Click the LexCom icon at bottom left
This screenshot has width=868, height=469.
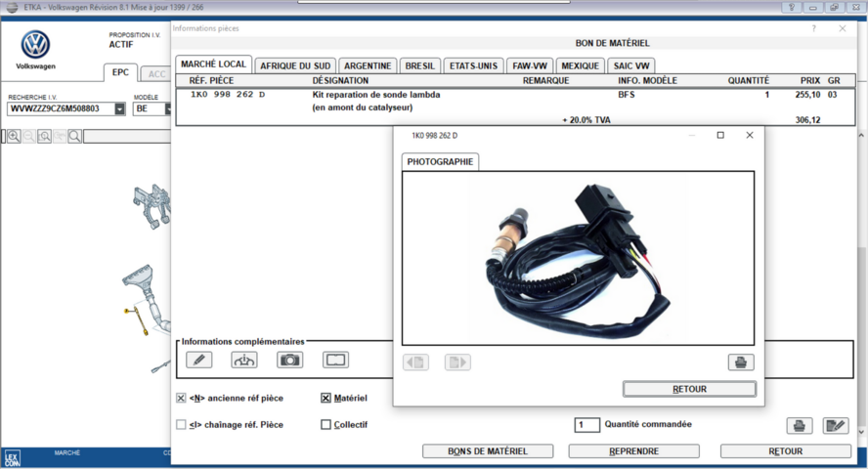[12, 458]
